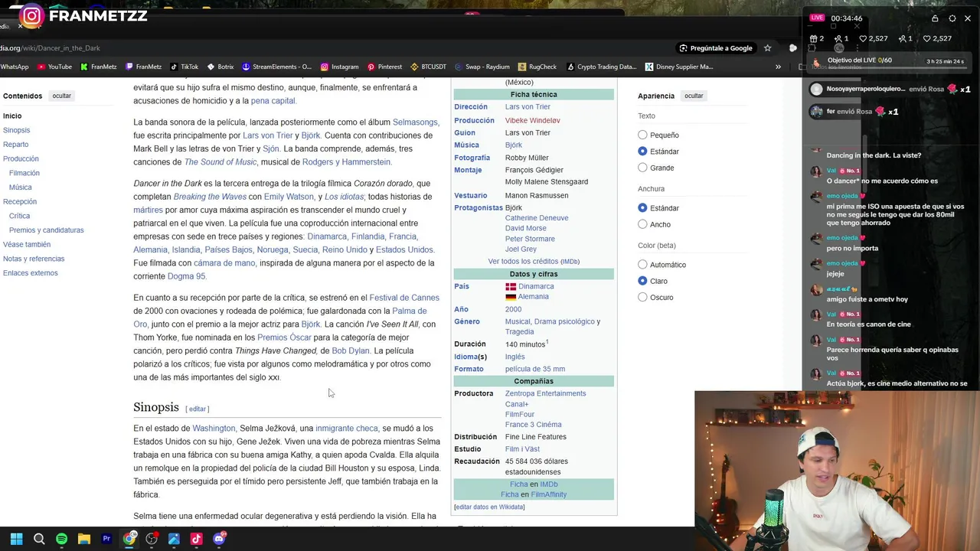Image resolution: width=980 pixels, height=551 pixels.
Task: Hide the Contenidos sidebar with ocultar
Action: [61, 96]
